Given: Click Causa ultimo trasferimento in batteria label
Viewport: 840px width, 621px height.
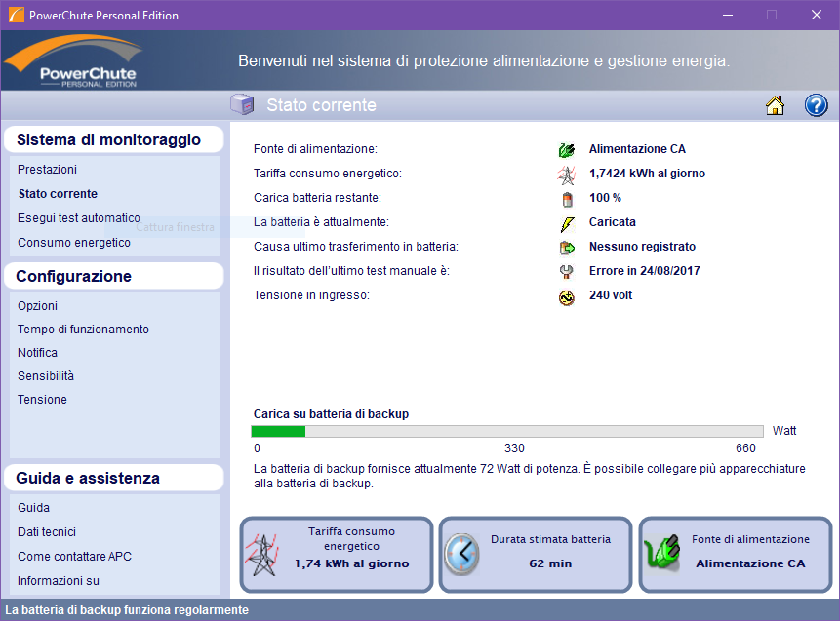Looking at the screenshot, I should [356, 247].
